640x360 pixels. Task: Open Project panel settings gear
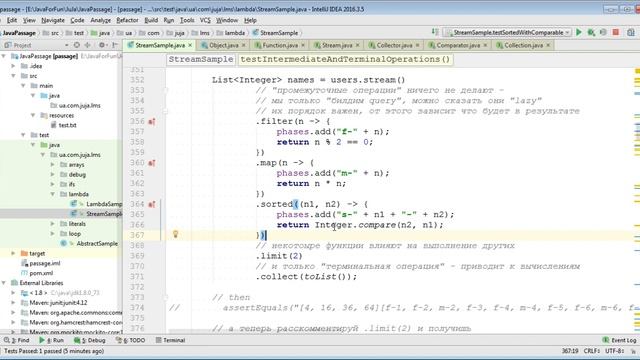102,45
